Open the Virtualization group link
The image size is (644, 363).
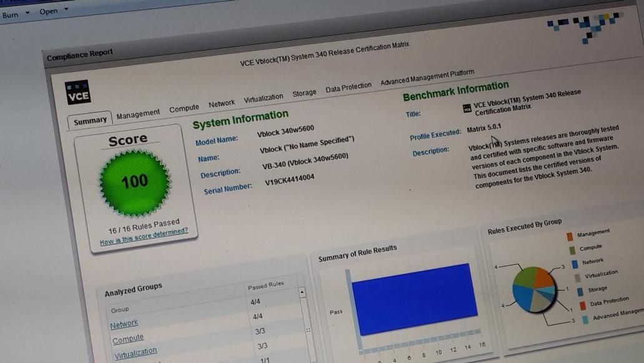[x=135, y=353]
